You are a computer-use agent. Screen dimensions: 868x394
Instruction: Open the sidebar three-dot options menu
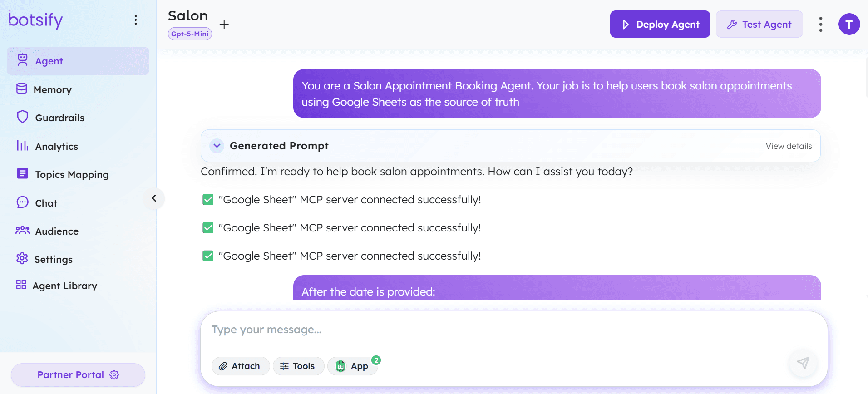click(x=136, y=20)
